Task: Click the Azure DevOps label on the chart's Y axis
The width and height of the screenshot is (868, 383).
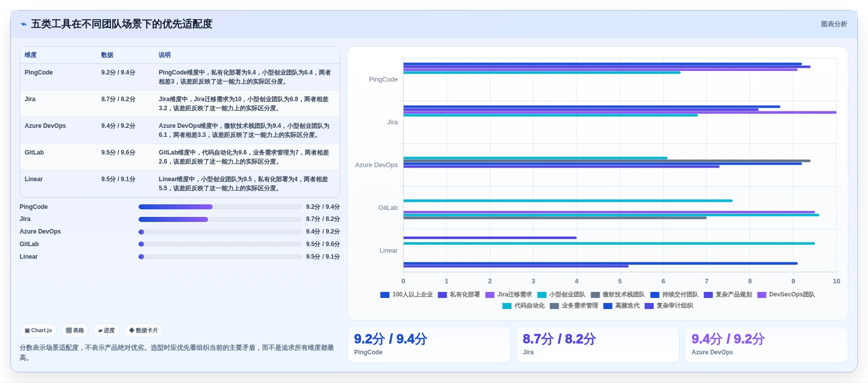Action: coord(376,165)
